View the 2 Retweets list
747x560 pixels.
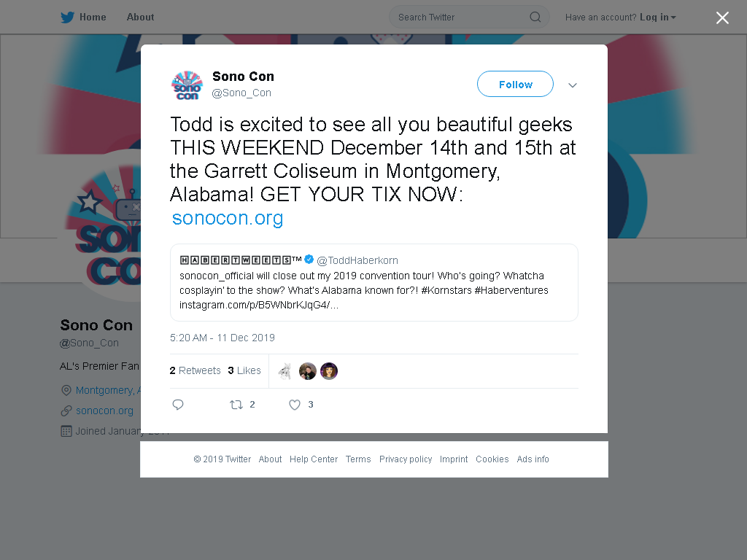[x=195, y=370]
